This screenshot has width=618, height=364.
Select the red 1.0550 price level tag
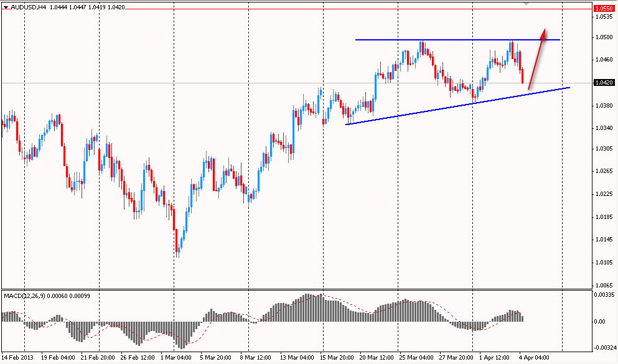[604, 8]
